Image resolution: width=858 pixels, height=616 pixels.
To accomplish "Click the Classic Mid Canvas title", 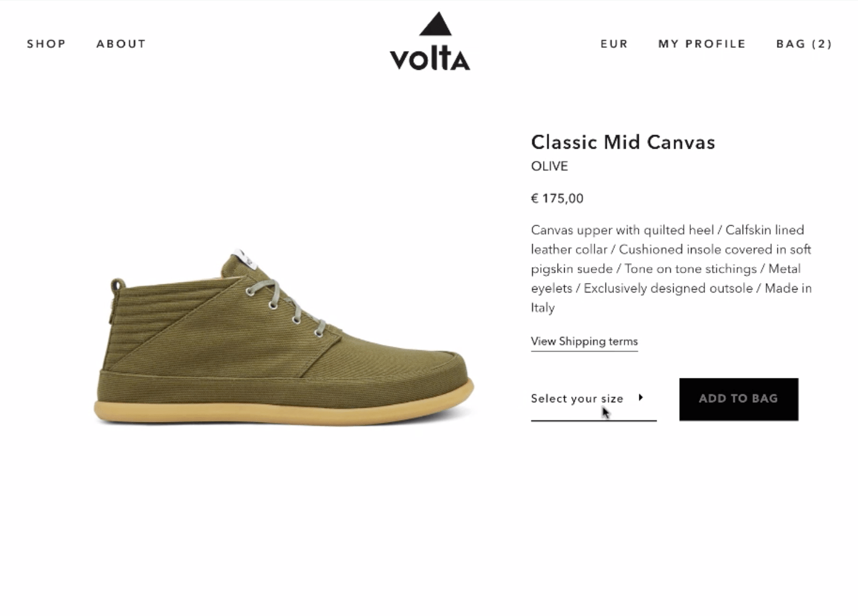I will (623, 142).
